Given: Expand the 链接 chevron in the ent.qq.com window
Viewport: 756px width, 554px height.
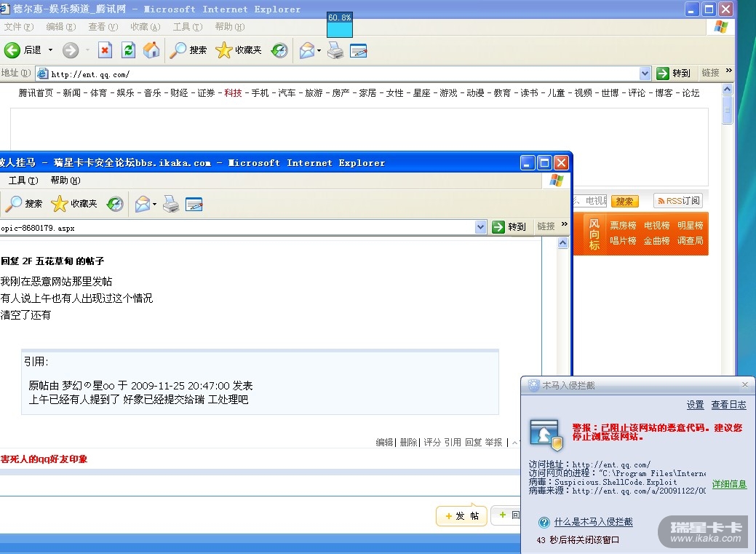Looking at the screenshot, I should click(x=728, y=71).
